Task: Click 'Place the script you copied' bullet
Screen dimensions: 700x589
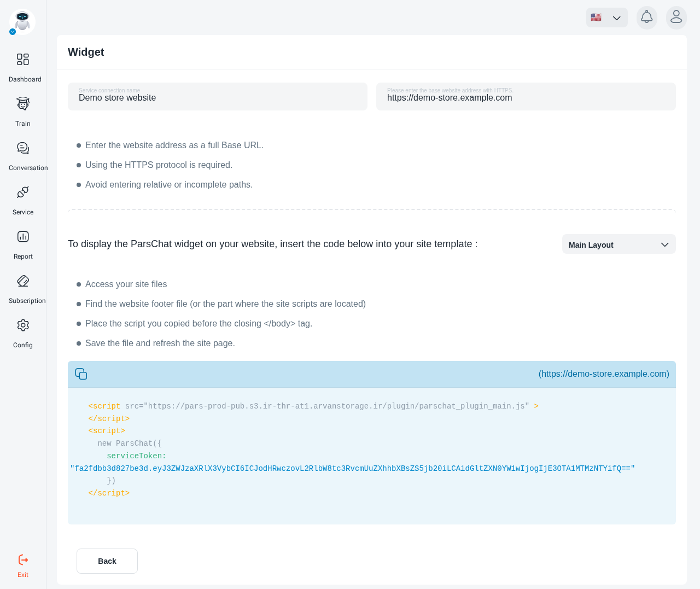Action: pyautogui.click(x=199, y=323)
